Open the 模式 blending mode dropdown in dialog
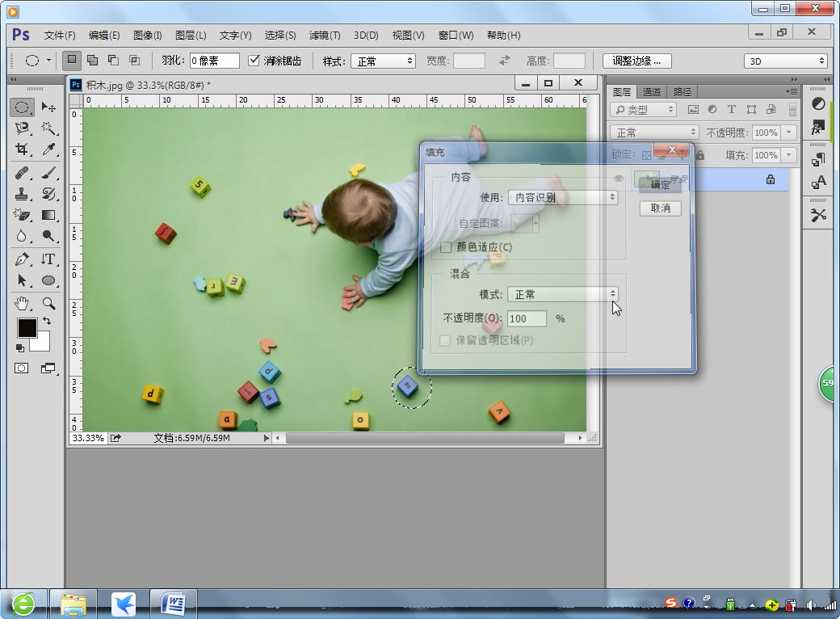This screenshot has height=619, width=840. coord(562,294)
